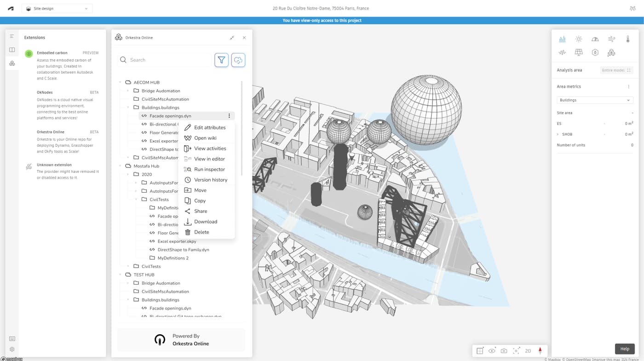644x361 pixels.
Task: Click the thermometer microclimate icon
Action: (627, 39)
